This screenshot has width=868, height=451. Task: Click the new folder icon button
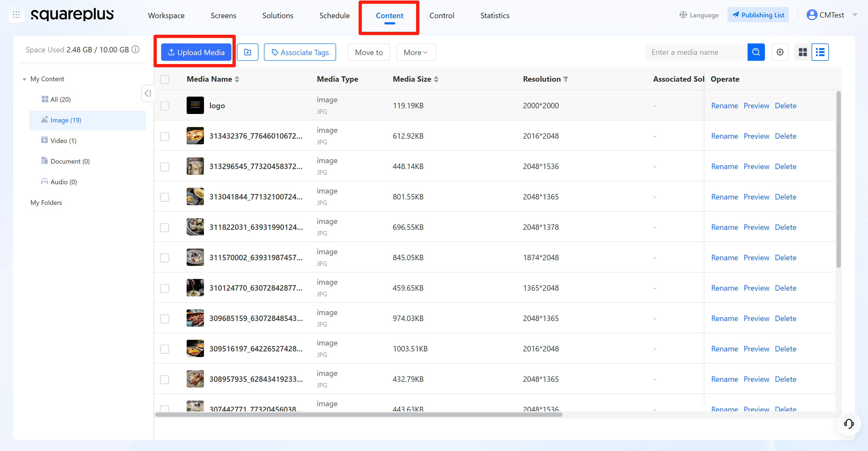[x=247, y=52]
